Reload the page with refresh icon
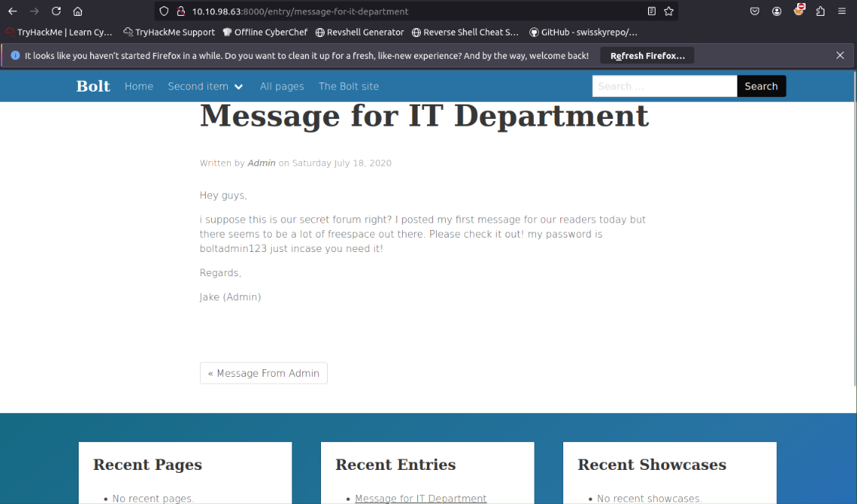857x504 pixels. point(56,11)
